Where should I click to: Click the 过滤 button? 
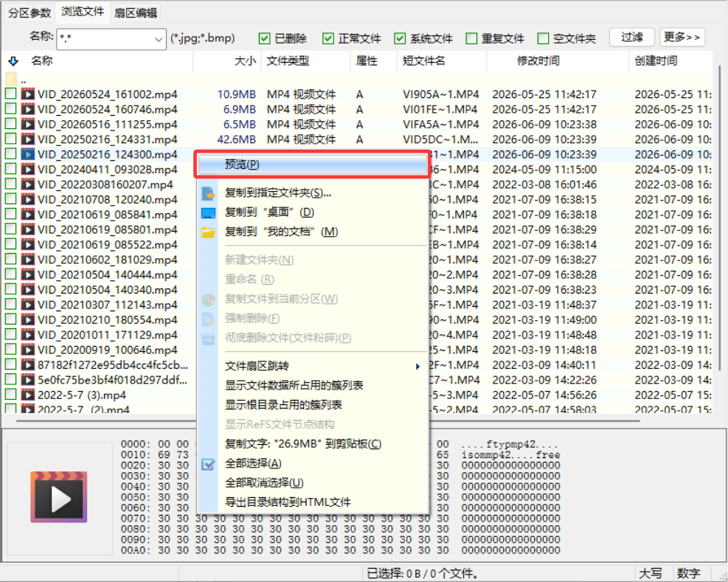(632, 37)
